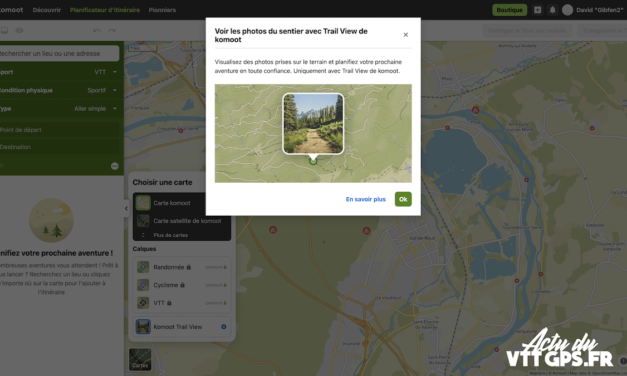Click the panel layout icon in toolbar

point(4,30)
